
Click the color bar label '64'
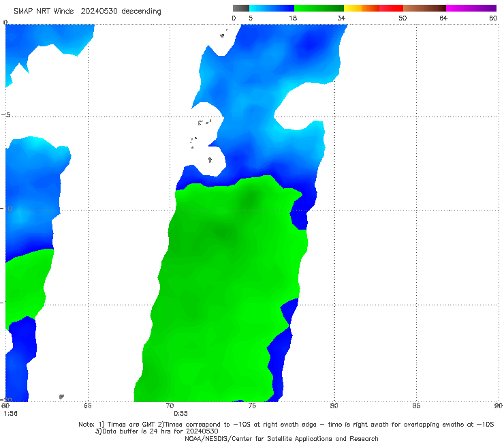443,18
